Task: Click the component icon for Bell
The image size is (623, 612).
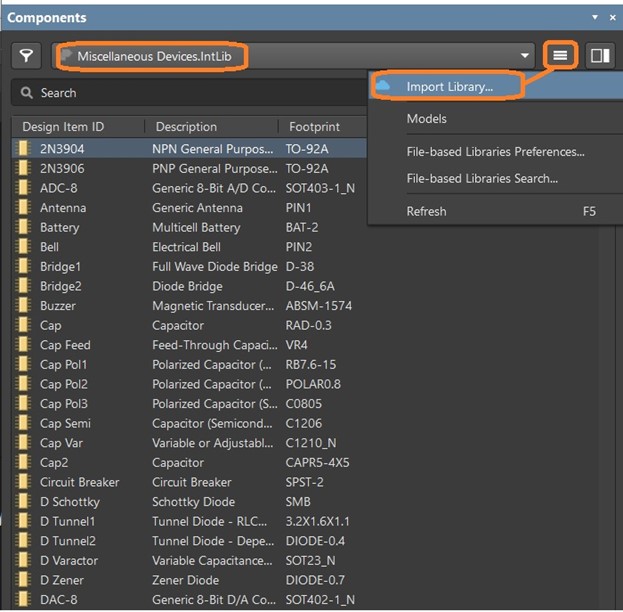Action: click(x=23, y=246)
